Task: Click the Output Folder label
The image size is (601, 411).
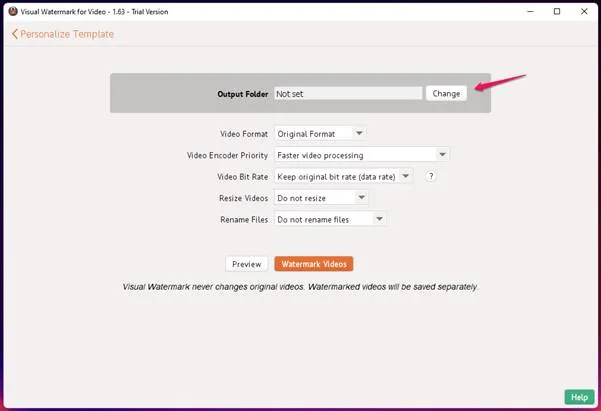Action: coord(243,94)
